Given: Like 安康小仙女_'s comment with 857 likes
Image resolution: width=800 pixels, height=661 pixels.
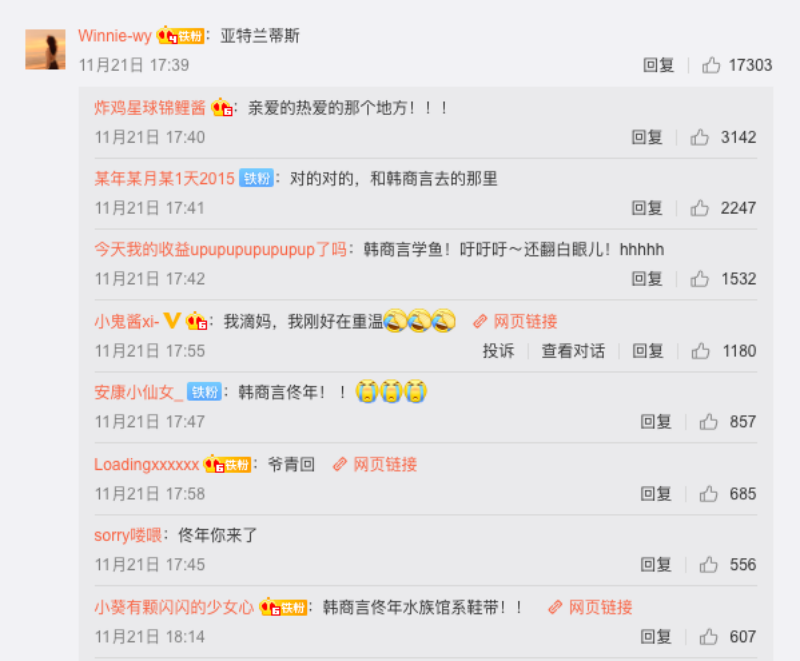Looking at the screenshot, I should point(708,422).
